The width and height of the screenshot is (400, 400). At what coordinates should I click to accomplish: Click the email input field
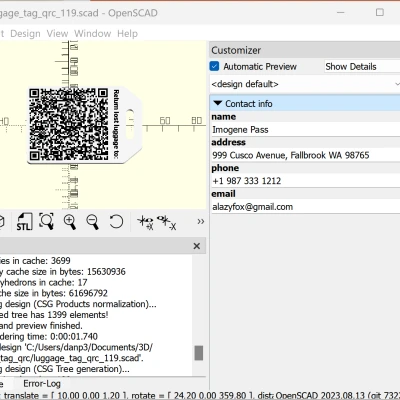point(306,207)
